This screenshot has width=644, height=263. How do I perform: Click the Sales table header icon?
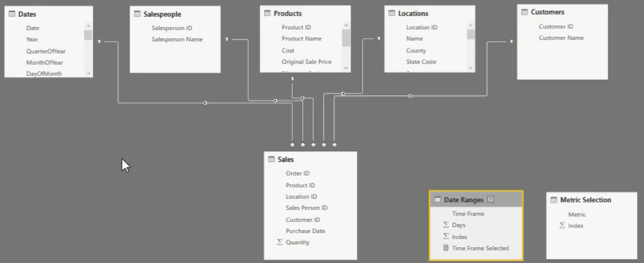click(x=271, y=159)
